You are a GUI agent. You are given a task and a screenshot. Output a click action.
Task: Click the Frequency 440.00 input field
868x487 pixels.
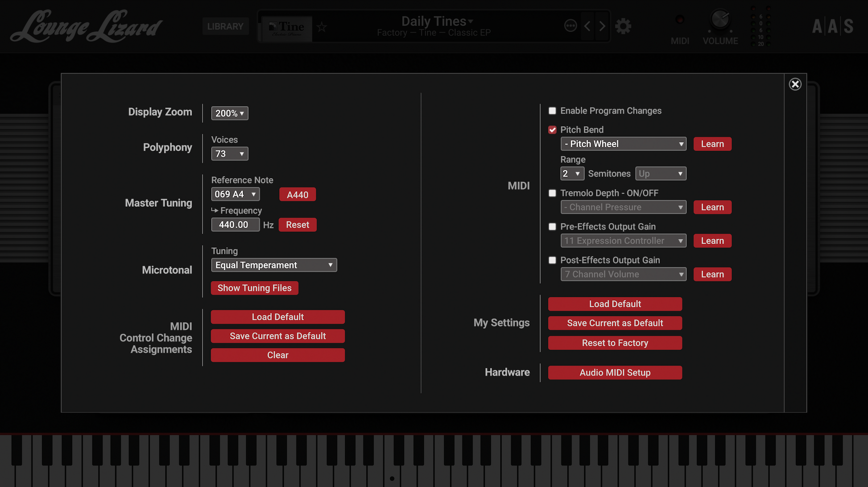pyautogui.click(x=235, y=225)
